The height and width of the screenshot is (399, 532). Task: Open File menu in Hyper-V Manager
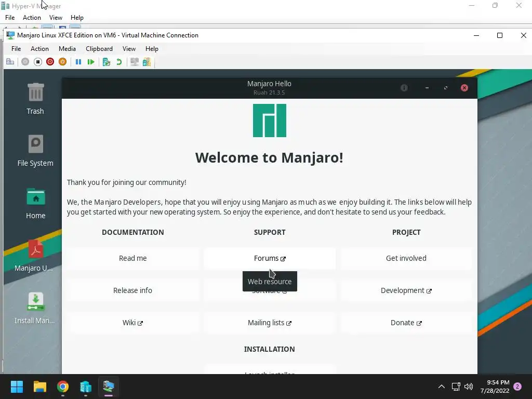click(10, 17)
